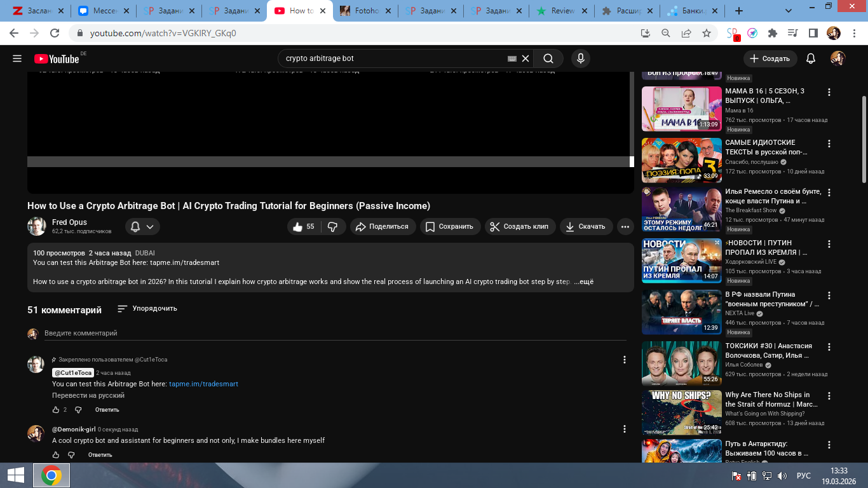
Task: Open the YouTube account avatar menu
Action: [x=838, y=58]
